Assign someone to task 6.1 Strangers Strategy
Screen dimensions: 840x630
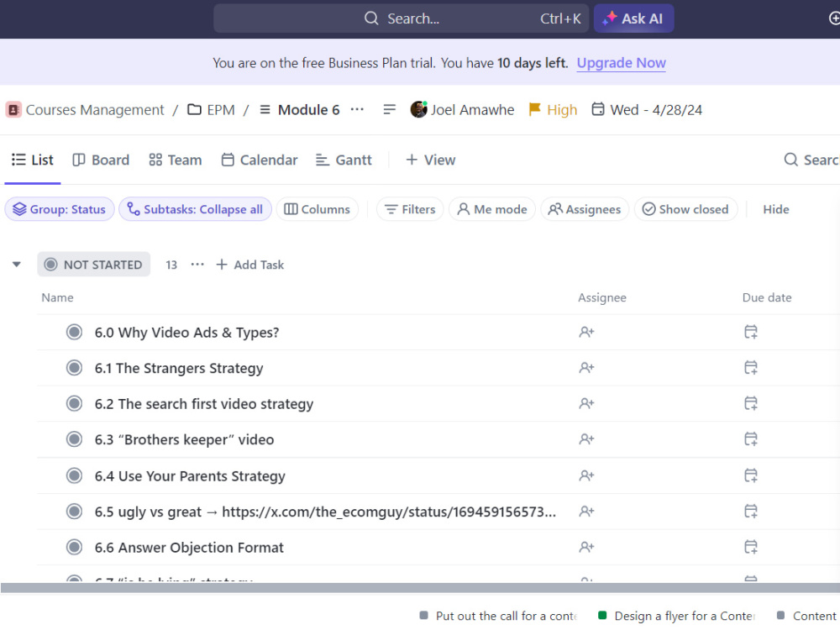pos(586,368)
